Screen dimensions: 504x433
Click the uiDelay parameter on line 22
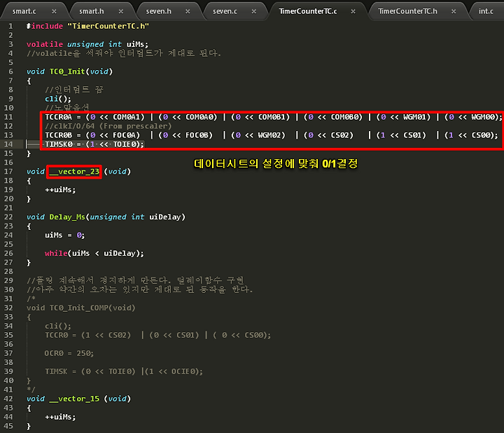point(165,216)
